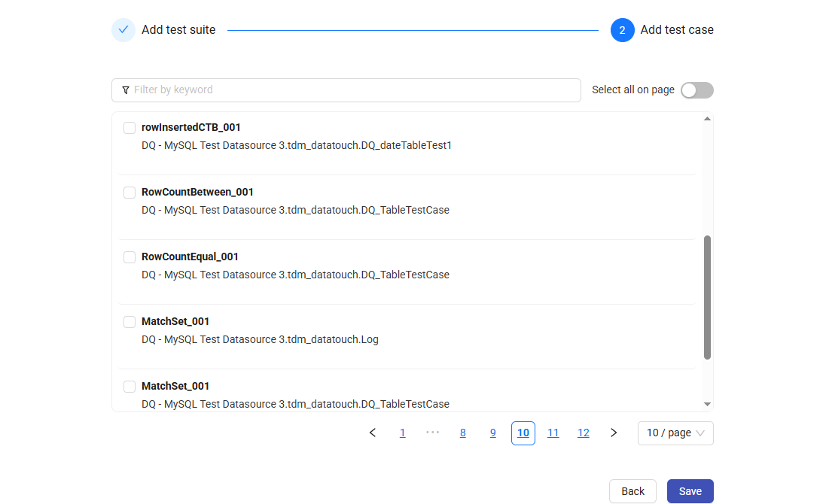Enable the Select all on page toggle

(x=696, y=90)
